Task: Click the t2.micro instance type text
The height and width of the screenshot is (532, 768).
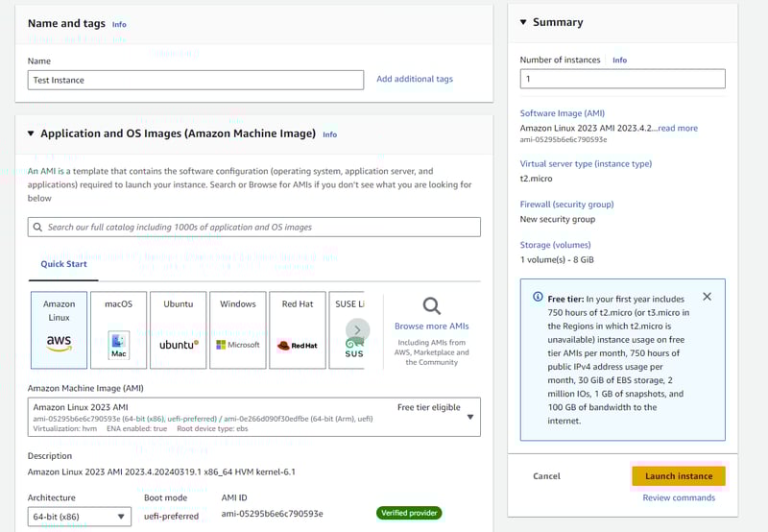Action: 536,179
